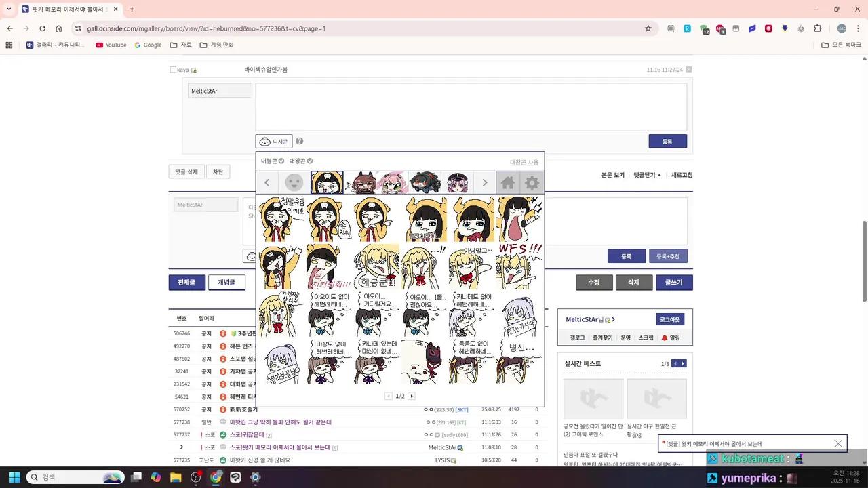
Task: Click the 댓글 삭제 button
Action: tap(186, 171)
